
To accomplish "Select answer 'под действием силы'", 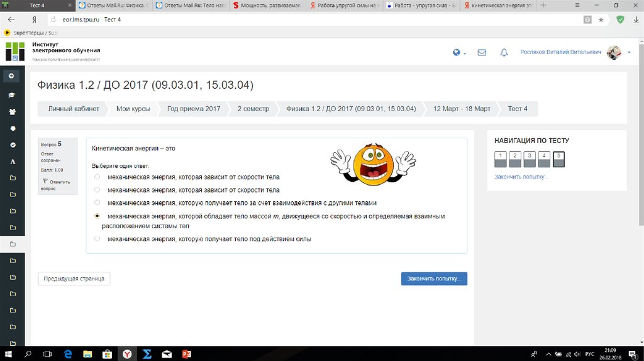I will coord(97,238).
